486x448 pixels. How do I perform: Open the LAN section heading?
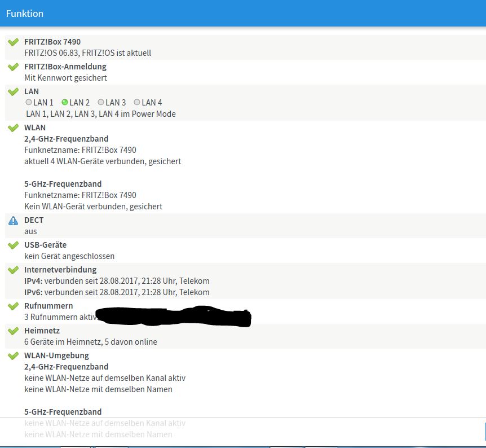tap(32, 91)
